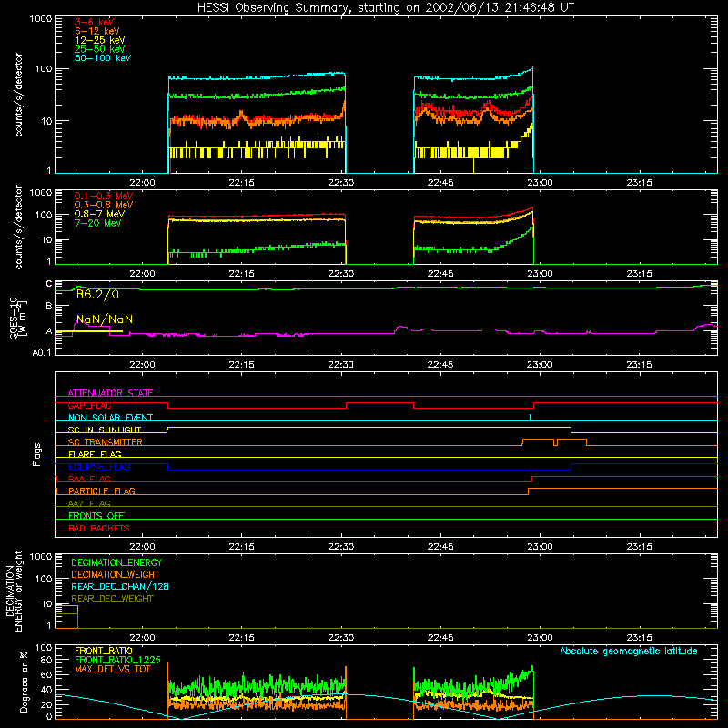
Task: Click the REAR_DEC_CHAN/128 legend label
Action: 120,586
